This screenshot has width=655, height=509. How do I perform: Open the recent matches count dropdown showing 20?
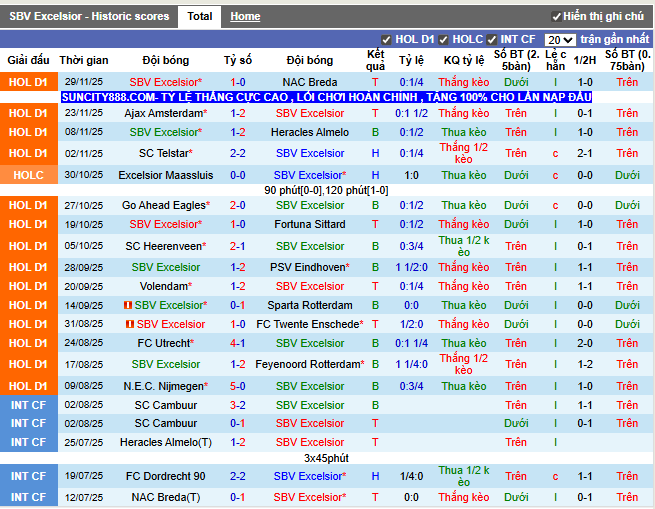[560, 40]
